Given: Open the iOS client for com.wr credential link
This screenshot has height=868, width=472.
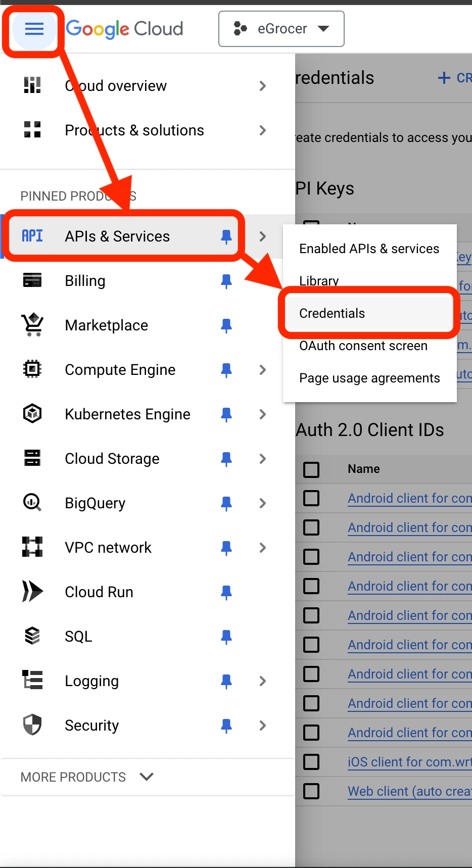Looking at the screenshot, I should click(x=410, y=762).
